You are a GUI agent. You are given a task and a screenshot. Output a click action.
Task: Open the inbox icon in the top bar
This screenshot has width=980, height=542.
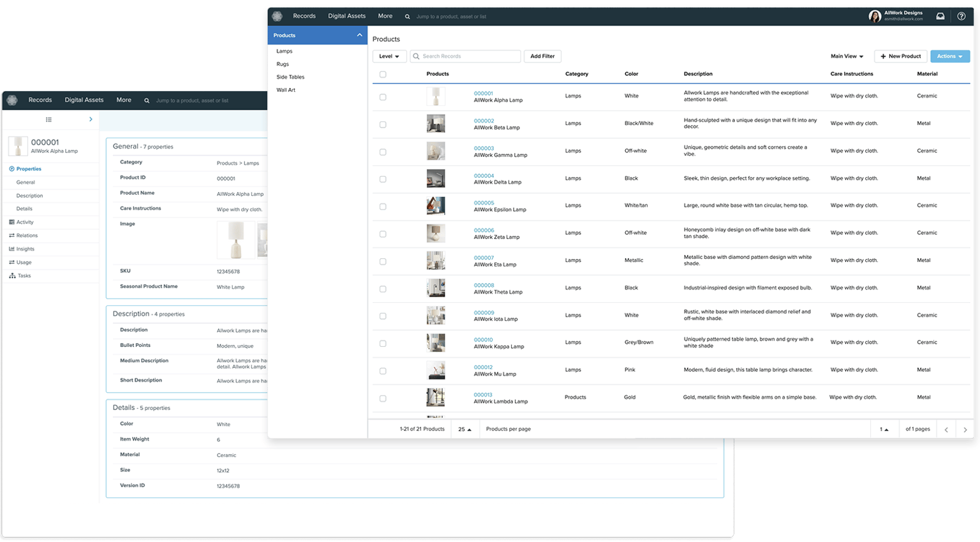pos(940,16)
